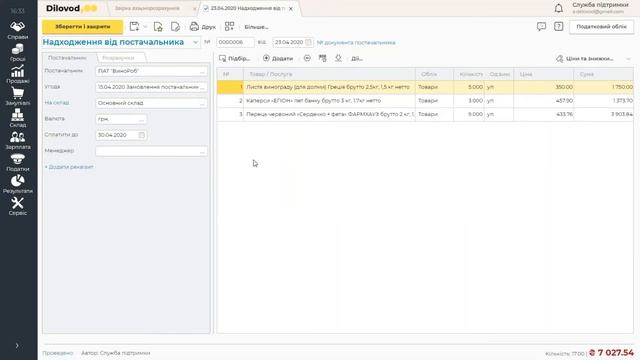Open the Продажі section in sidebar
This screenshot has width=640, height=360.
pos(18,75)
